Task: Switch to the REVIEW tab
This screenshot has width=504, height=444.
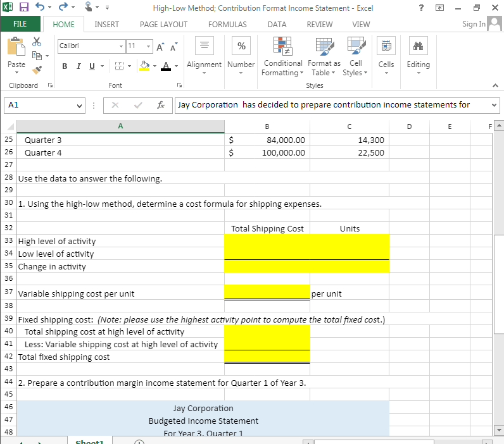Action: [320, 25]
